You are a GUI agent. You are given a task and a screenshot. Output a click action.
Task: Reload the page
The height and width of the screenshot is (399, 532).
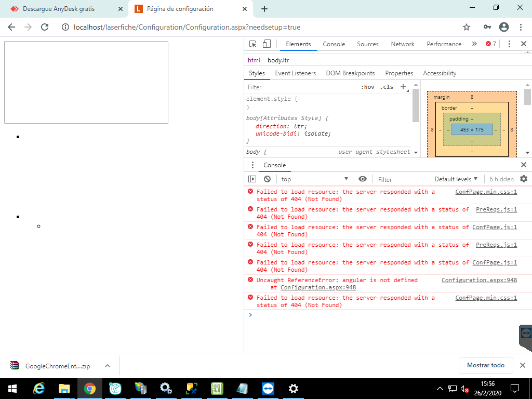[x=45, y=27]
